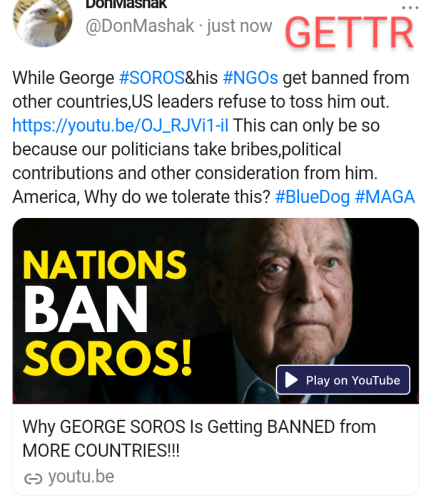Click the 'NATIONS BAN SOROS!' thumbnail text
The width and height of the screenshot is (441, 500).
click(107, 312)
